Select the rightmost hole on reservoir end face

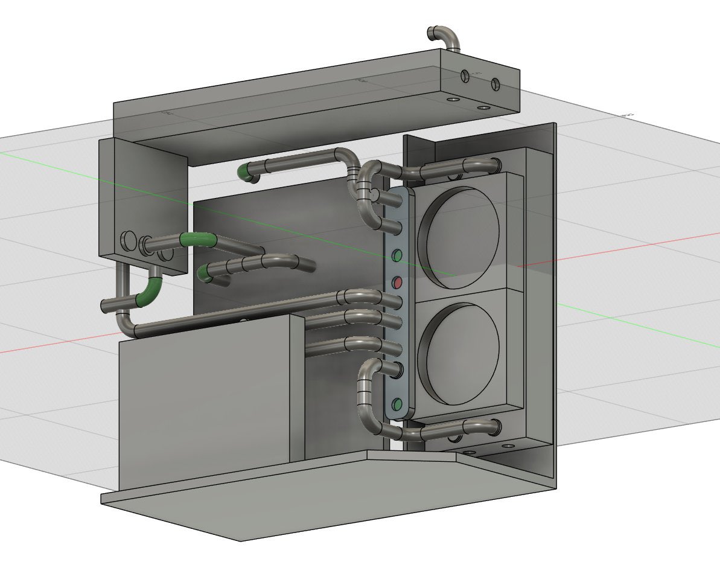pyautogui.click(x=495, y=85)
